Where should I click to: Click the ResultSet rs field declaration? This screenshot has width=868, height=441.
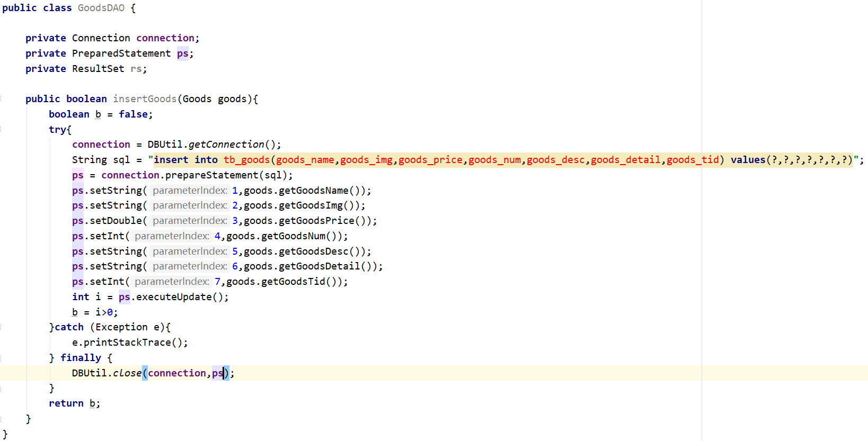[x=136, y=69]
